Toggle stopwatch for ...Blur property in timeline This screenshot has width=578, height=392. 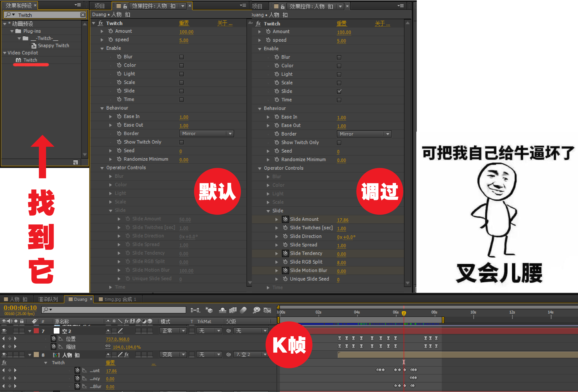[x=77, y=386]
